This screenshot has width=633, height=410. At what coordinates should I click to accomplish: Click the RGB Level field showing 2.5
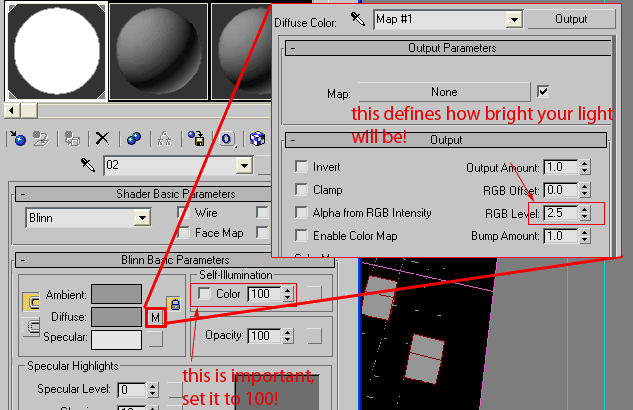click(561, 213)
